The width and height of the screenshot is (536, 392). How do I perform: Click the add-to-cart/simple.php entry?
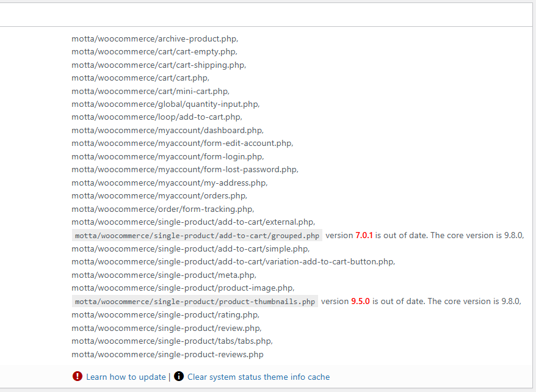(190, 249)
